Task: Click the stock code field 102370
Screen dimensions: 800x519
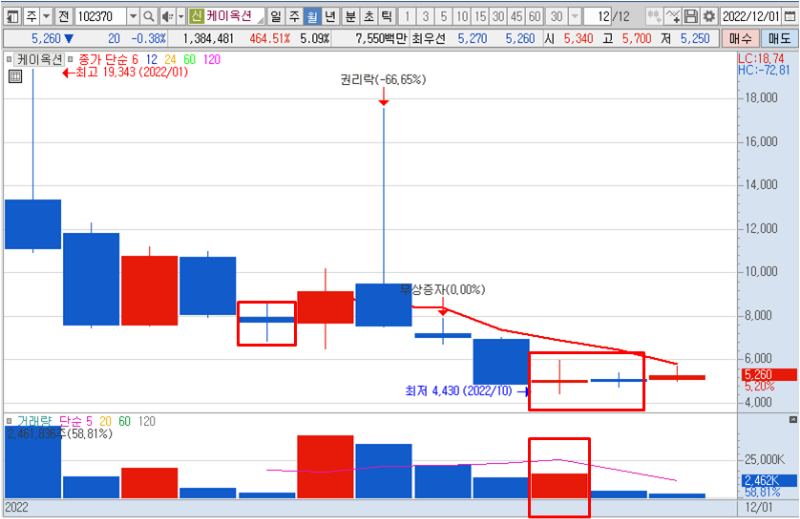Action: pos(101,17)
